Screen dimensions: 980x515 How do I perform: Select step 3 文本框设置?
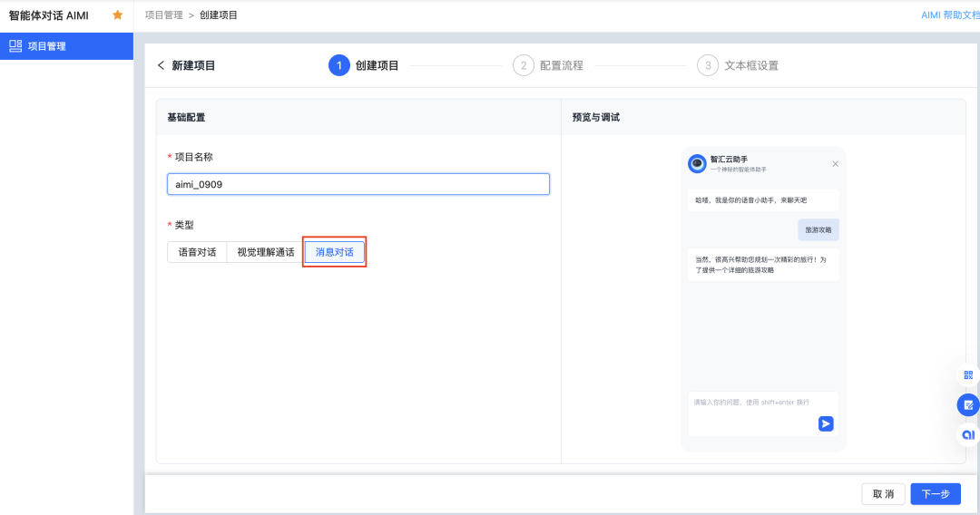coord(738,65)
